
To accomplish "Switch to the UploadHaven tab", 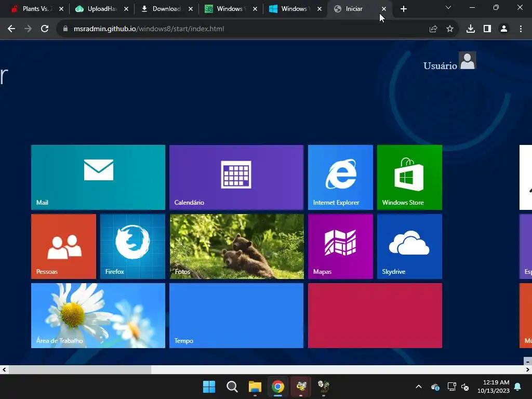I will [101, 9].
